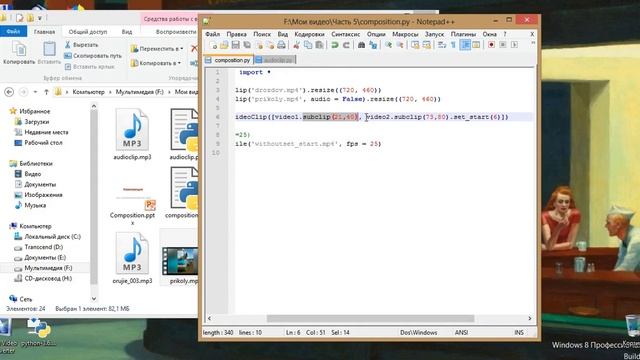Viewport: 640px width, 360px height.
Task: Click the Stop macro recording icon
Action: 502,45
